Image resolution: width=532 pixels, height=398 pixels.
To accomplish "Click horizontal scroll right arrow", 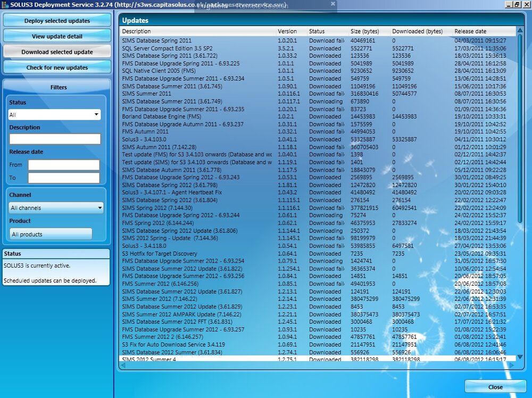I will click(x=512, y=365).
